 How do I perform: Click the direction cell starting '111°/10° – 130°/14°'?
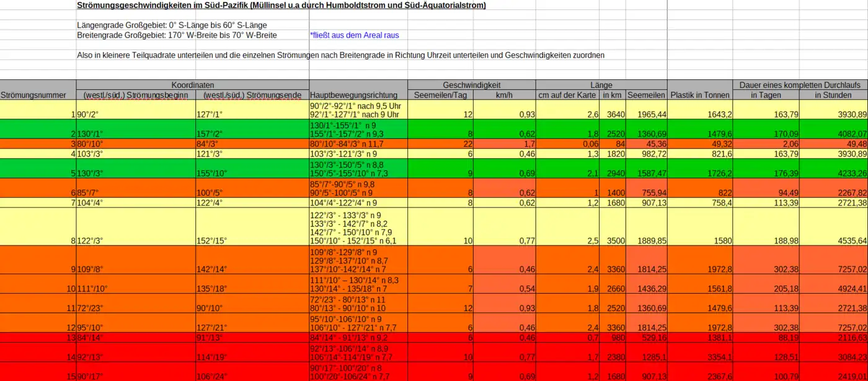[358, 284]
